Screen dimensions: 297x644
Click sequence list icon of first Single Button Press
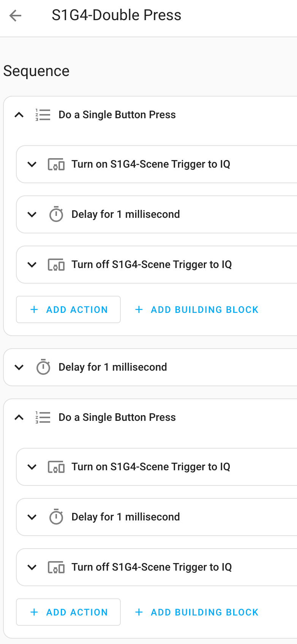pos(43,114)
